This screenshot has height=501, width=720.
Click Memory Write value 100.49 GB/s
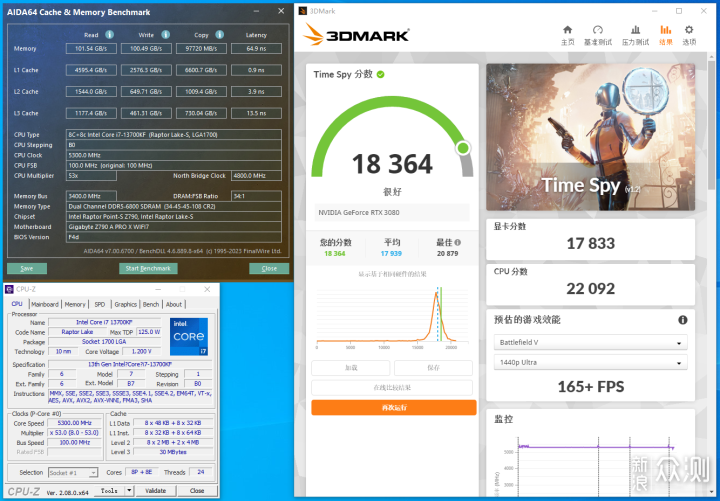click(x=146, y=49)
